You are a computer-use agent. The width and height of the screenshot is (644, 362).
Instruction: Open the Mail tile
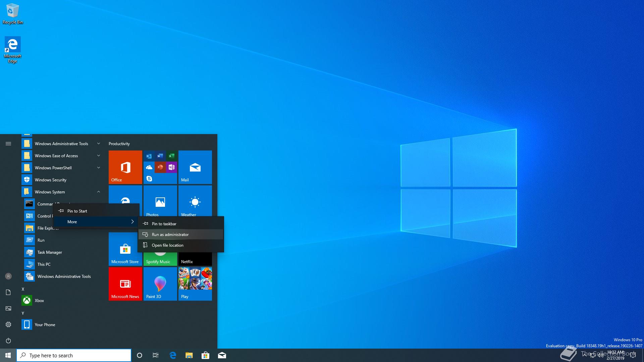coord(195,167)
